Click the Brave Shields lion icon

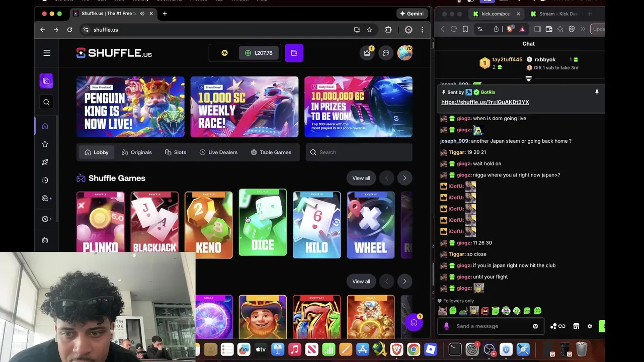pyautogui.click(x=510, y=29)
